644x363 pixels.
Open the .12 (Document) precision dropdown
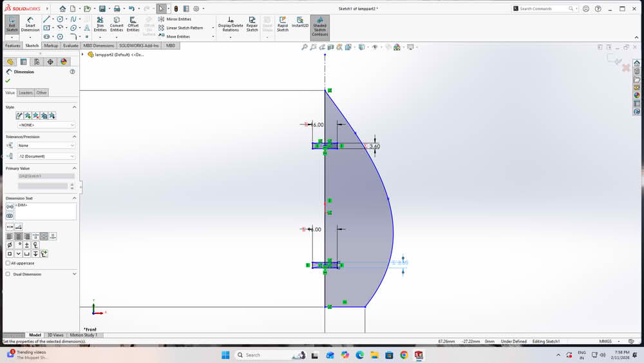coord(46,156)
